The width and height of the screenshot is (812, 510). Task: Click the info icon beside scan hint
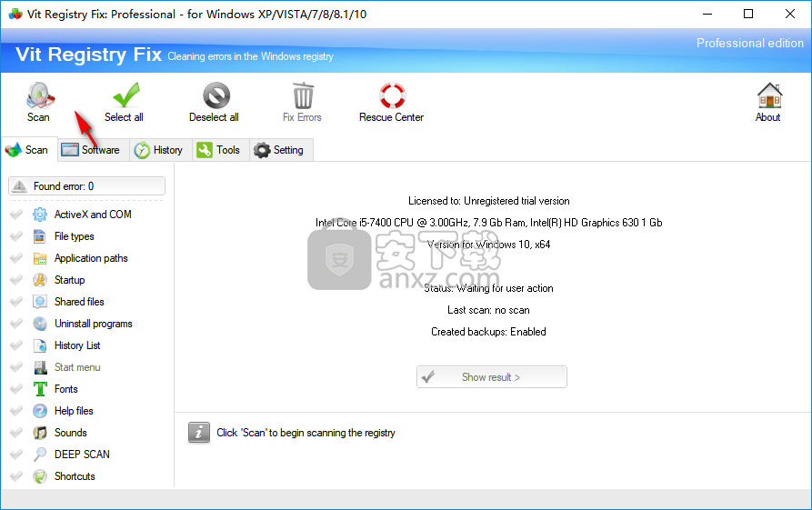[199, 433]
